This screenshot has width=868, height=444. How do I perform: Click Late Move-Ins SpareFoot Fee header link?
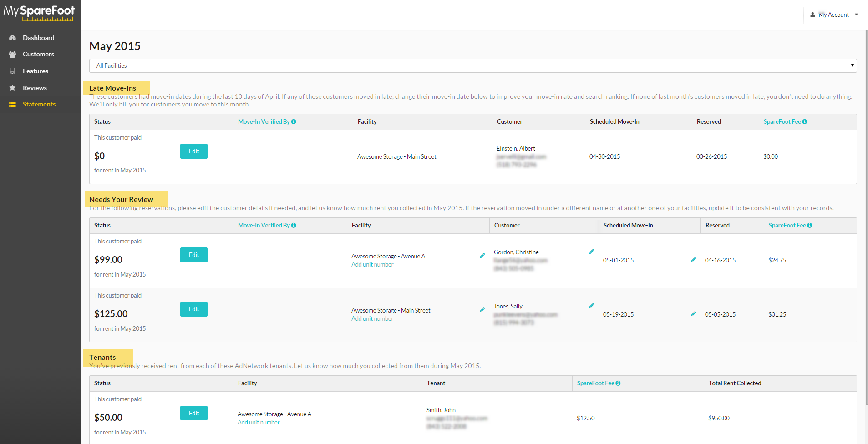pos(782,121)
